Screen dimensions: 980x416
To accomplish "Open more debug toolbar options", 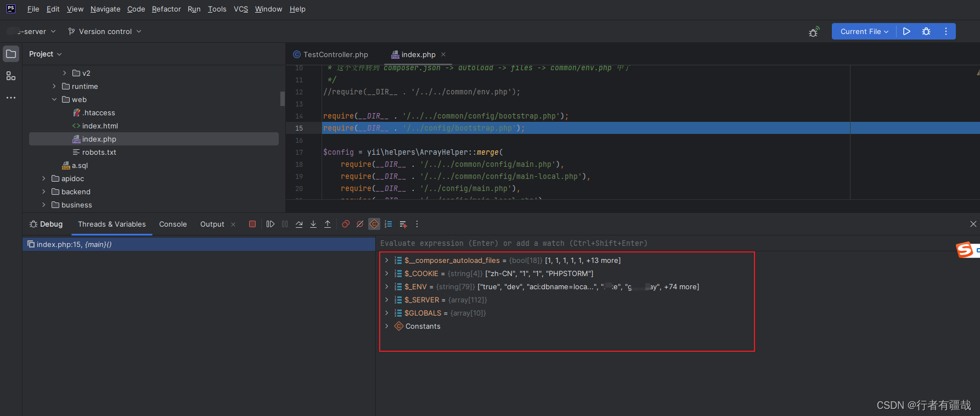I will click(417, 224).
